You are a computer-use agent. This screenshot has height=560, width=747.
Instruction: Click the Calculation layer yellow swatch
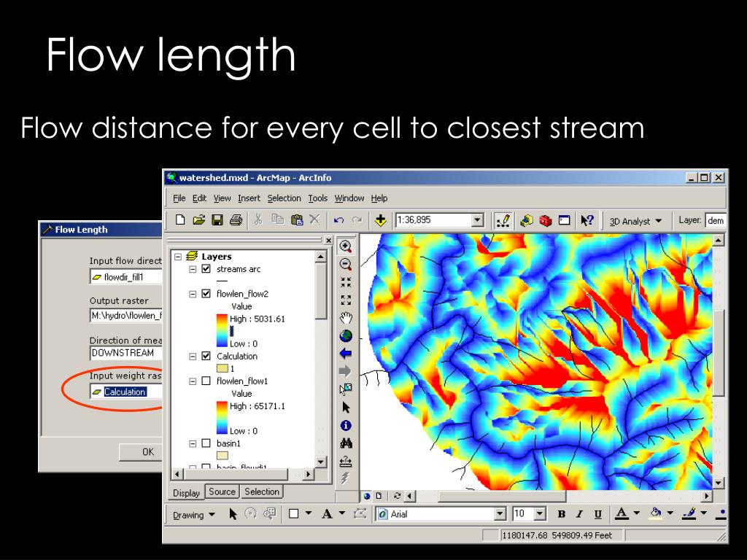coord(222,368)
